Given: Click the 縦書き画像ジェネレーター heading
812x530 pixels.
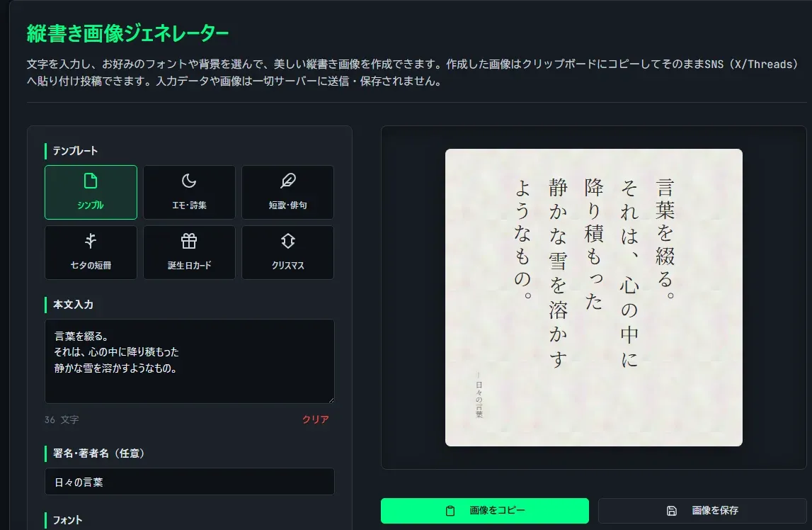Looking at the screenshot, I should coord(128,34).
